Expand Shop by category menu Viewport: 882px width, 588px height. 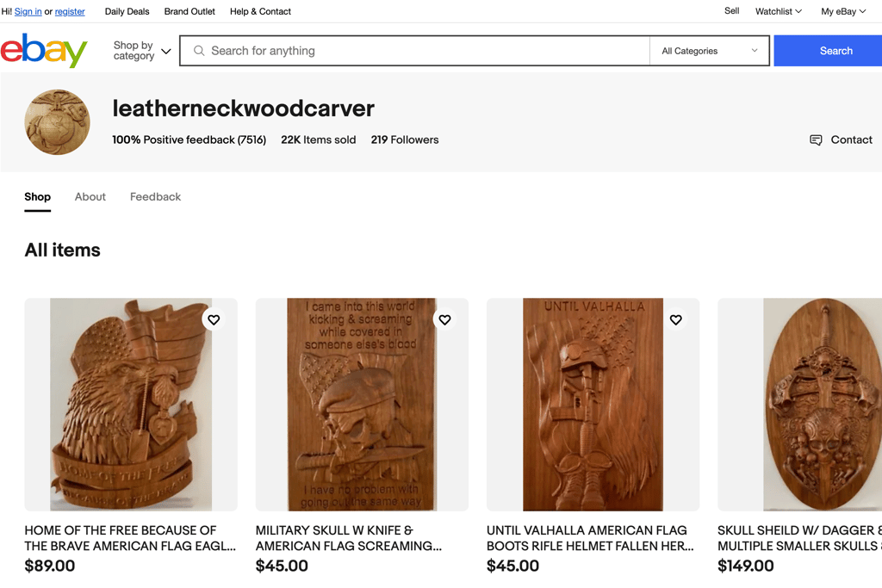pos(142,51)
